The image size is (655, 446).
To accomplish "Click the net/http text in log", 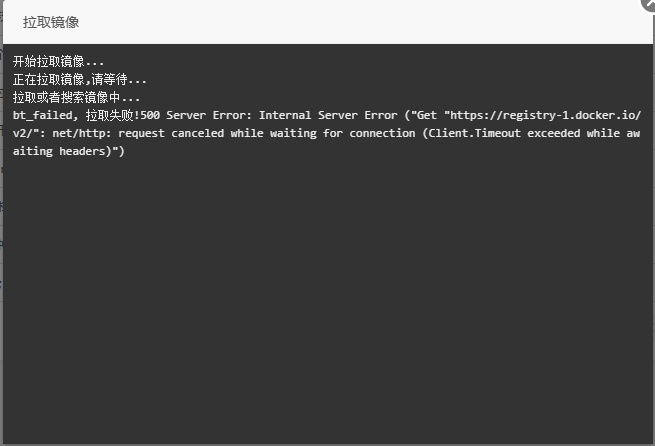I will click(x=79, y=133).
